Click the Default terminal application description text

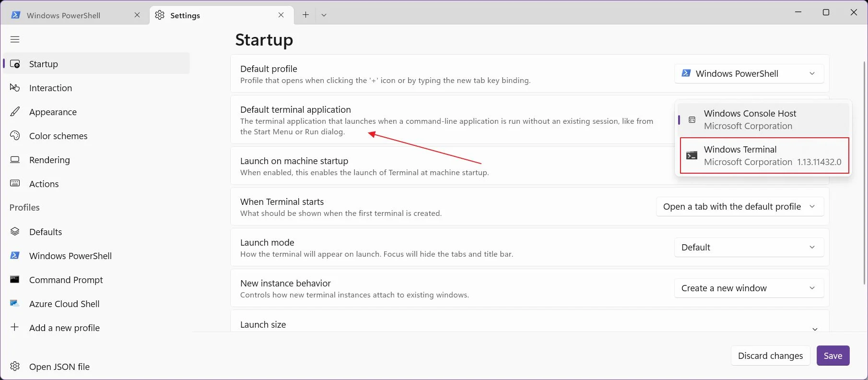pos(446,126)
